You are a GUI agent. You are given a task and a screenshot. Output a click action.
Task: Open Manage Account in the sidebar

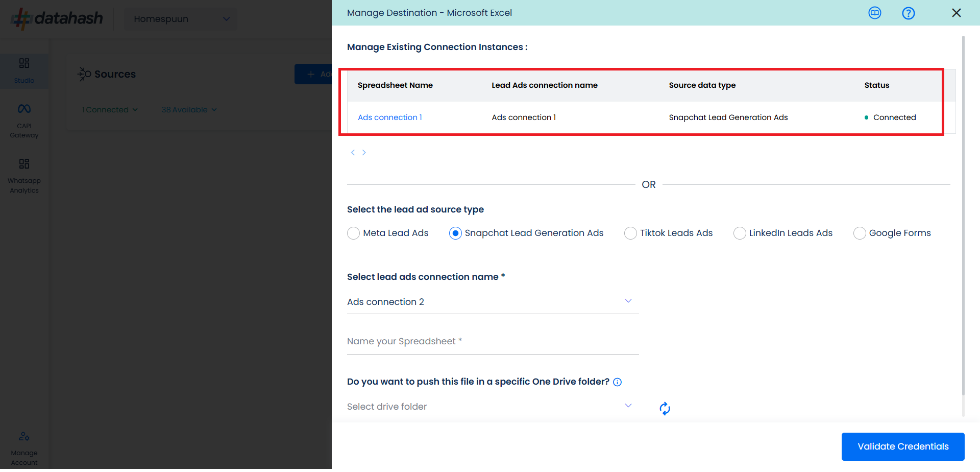[x=24, y=449]
